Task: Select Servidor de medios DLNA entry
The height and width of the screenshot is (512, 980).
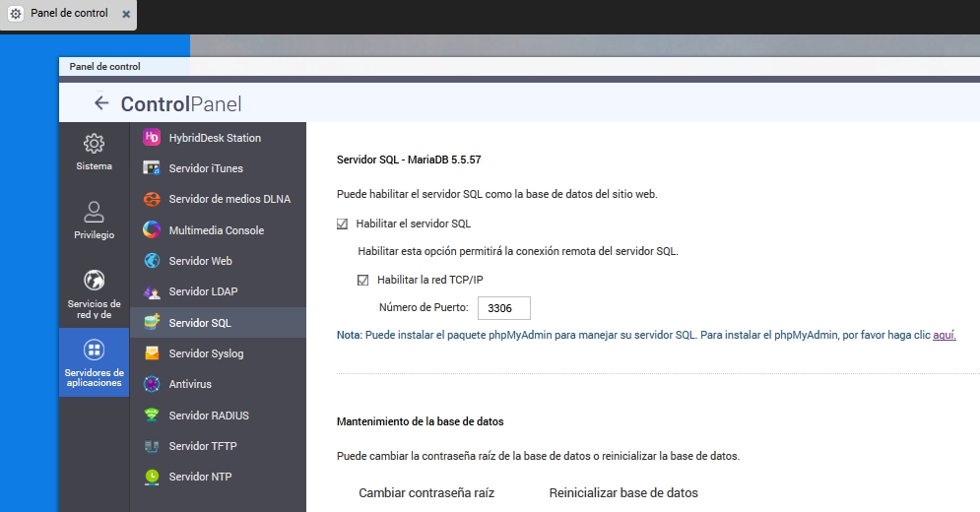Action: point(229,199)
